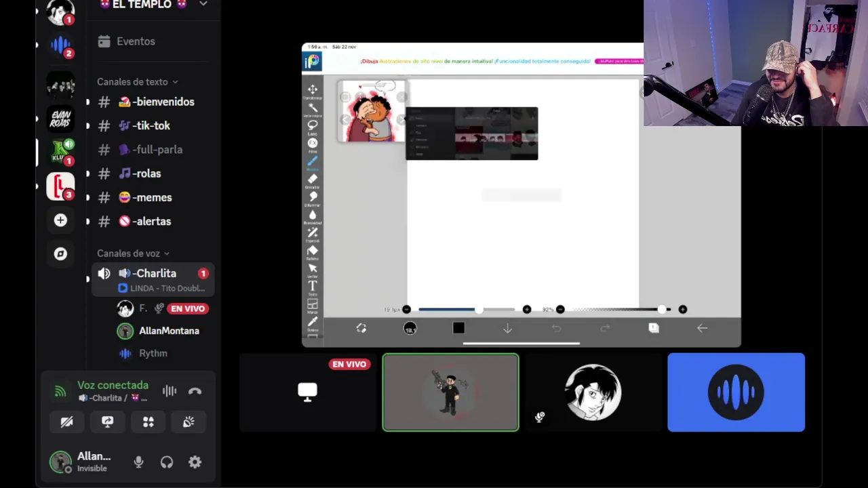The height and width of the screenshot is (488, 868).
Task: Mute the microphone in user panel
Action: tap(138, 462)
